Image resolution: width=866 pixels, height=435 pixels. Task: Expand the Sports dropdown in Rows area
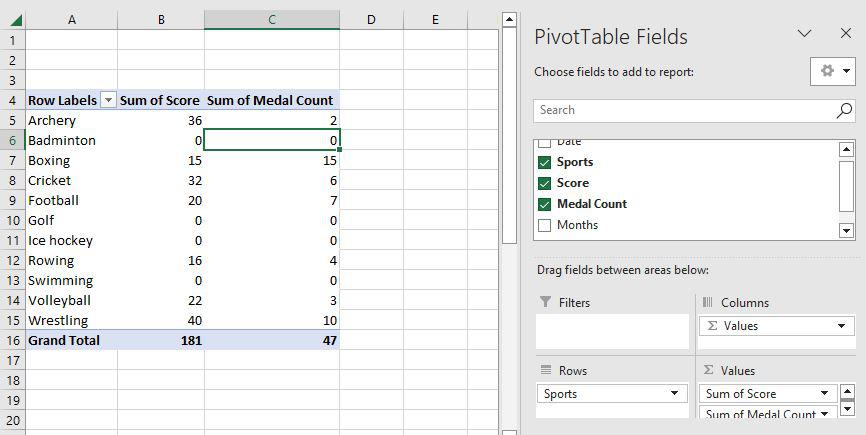click(x=676, y=394)
